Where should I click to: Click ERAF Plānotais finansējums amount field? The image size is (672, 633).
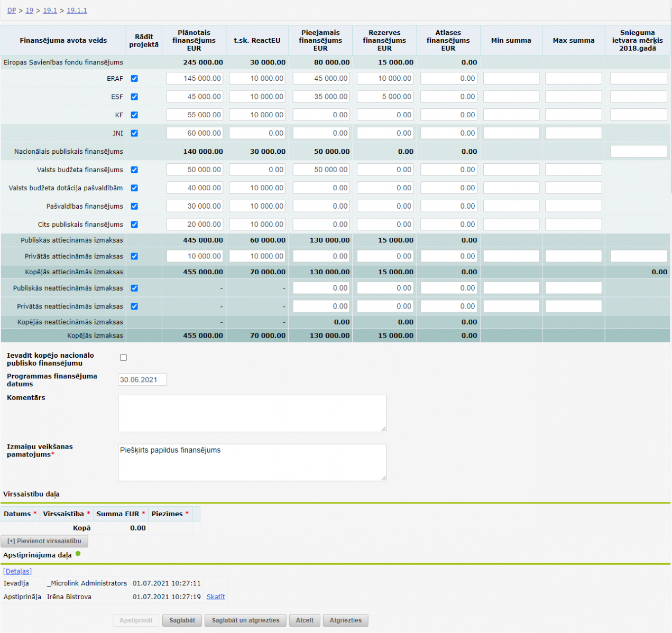pyautogui.click(x=194, y=78)
